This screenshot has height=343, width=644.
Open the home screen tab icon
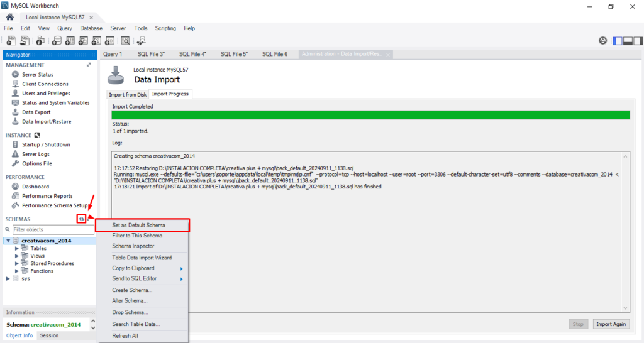coord(10,17)
